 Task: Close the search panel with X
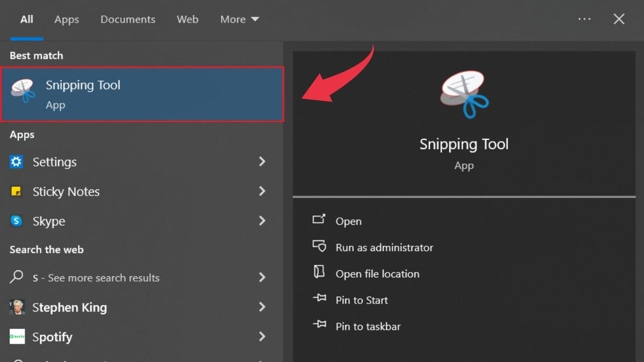(619, 19)
